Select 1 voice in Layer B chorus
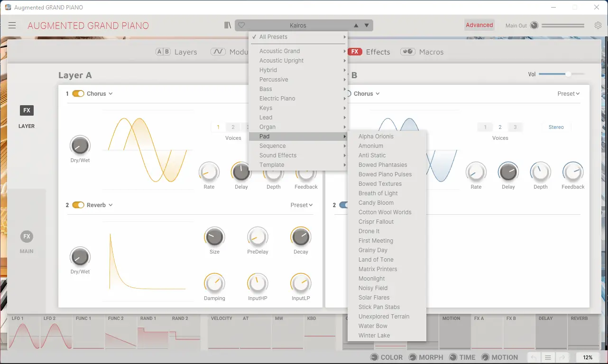The height and width of the screenshot is (364, 608). (x=485, y=127)
